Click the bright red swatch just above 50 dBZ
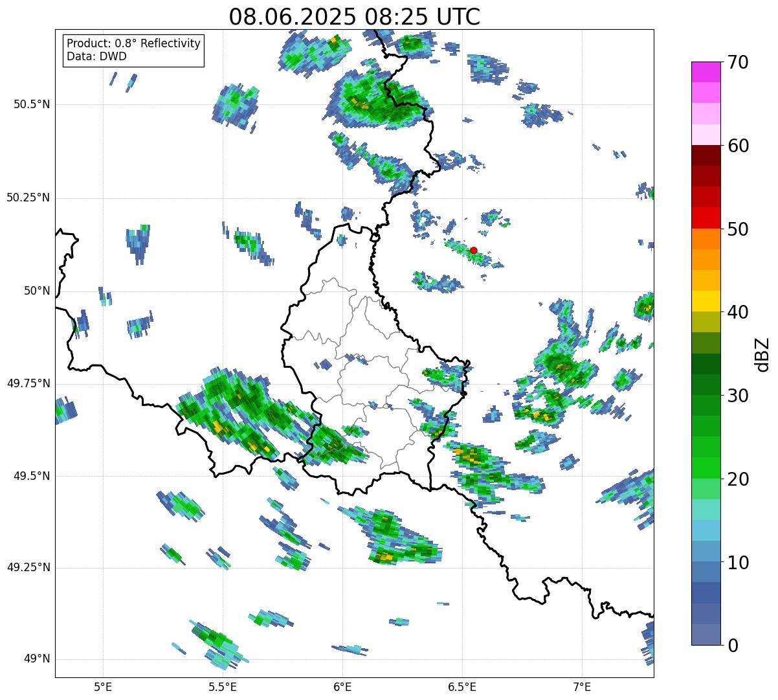The image size is (778, 700). tap(706, 218)
